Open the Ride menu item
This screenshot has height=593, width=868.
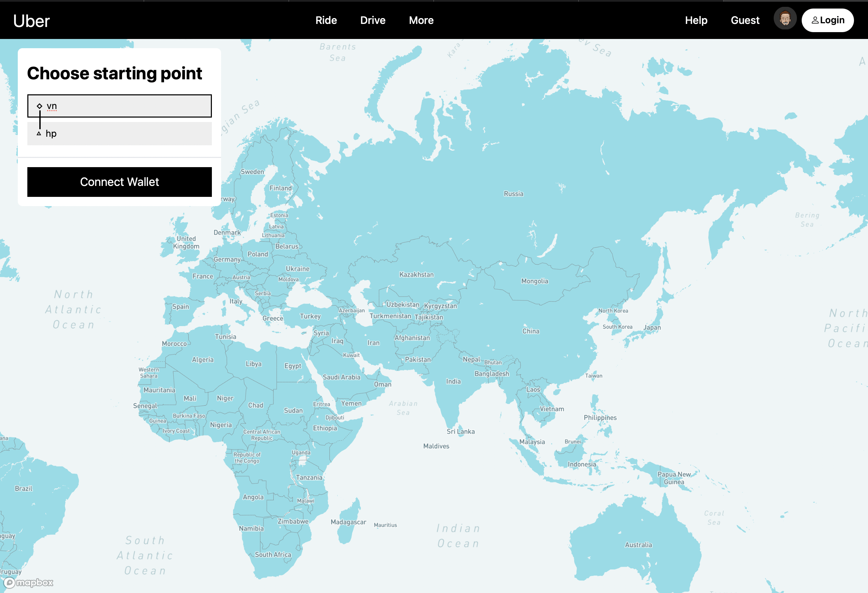(x=326, y=20)
